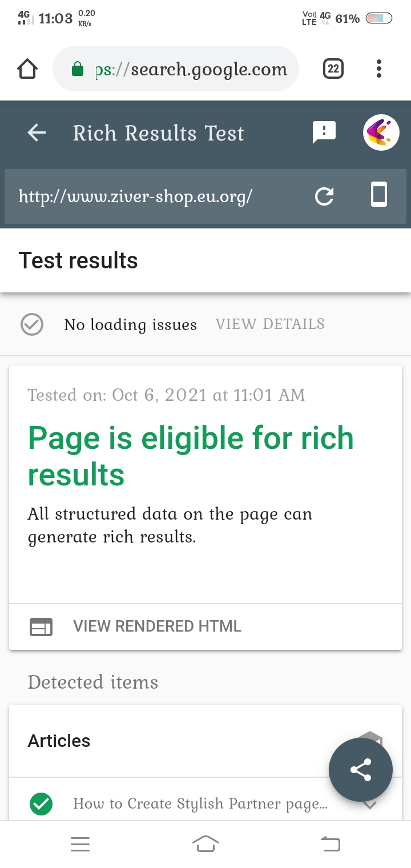The height and width of the screenshot is (868, 411).
Task: Open the Articles detected items section
Action: 205,741
